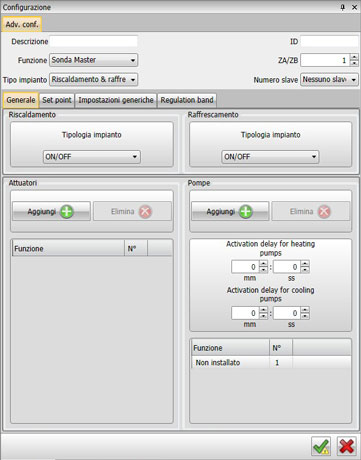The width and height of the screenshot is (361, 460).
Task: Decrease cooling pumps delay seconds
Action: (x=305, y=316)
